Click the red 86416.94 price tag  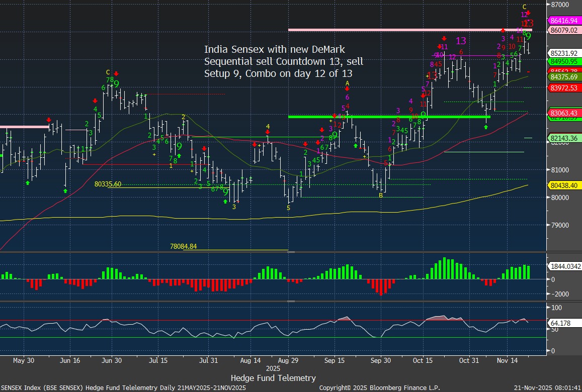pos(563,21)
